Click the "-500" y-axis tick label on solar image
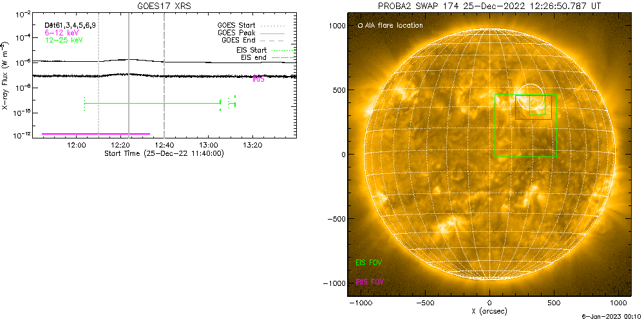Image resolution: width=644 pixels, height=322 pixels. [x=336, y=218]
